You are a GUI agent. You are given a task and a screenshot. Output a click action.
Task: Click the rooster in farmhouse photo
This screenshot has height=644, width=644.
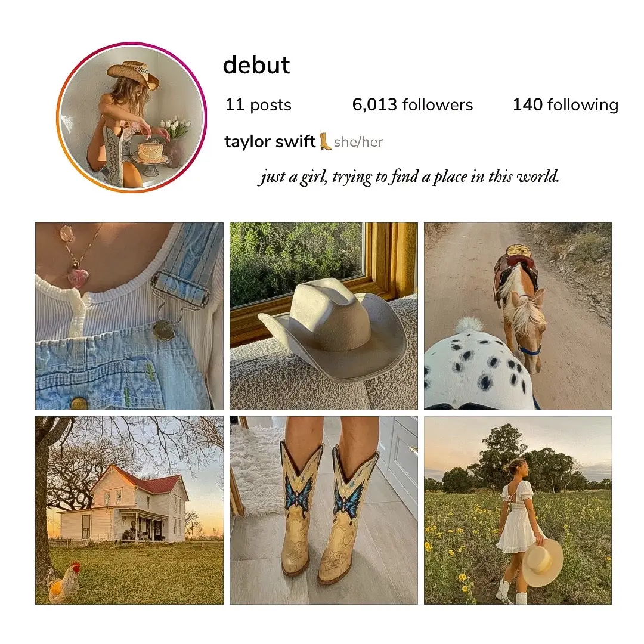tap(64, 583)
